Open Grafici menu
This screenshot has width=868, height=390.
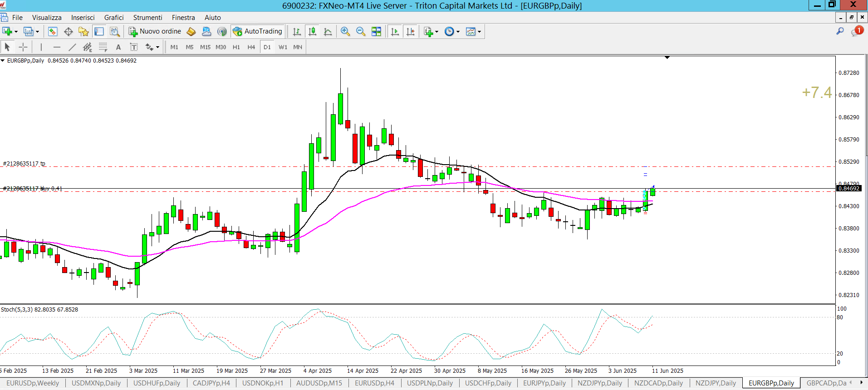114,17
